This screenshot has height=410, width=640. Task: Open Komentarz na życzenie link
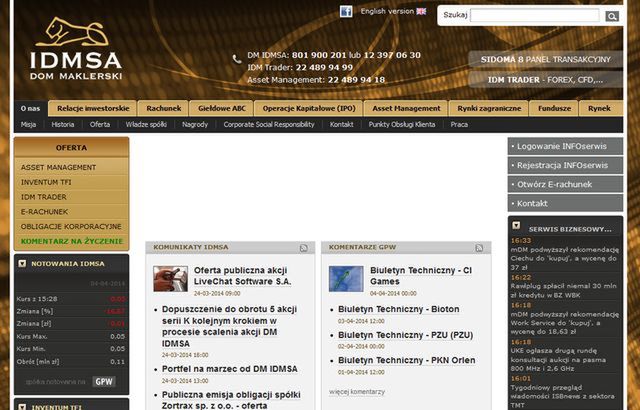pyautogui.click(x=71, y=241)
